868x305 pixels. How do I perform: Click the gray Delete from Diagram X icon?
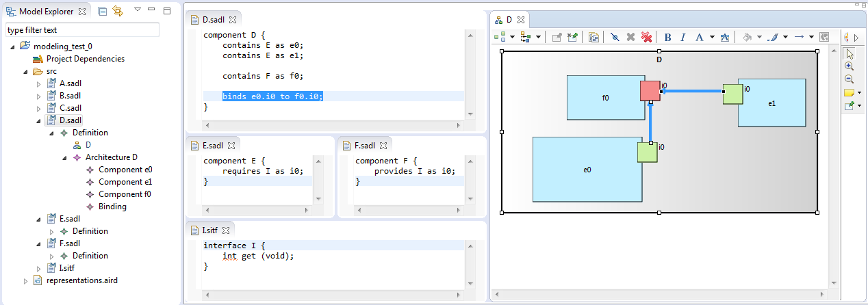coord(630,37)
